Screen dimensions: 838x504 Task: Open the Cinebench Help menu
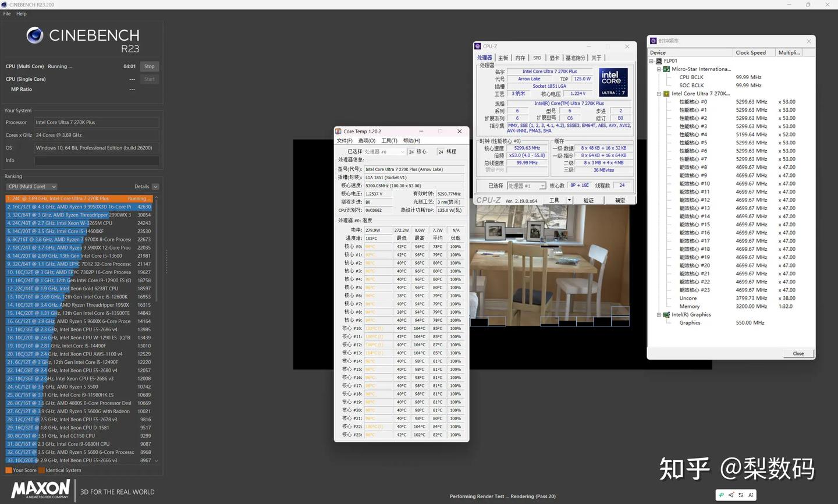pos(22,14)
